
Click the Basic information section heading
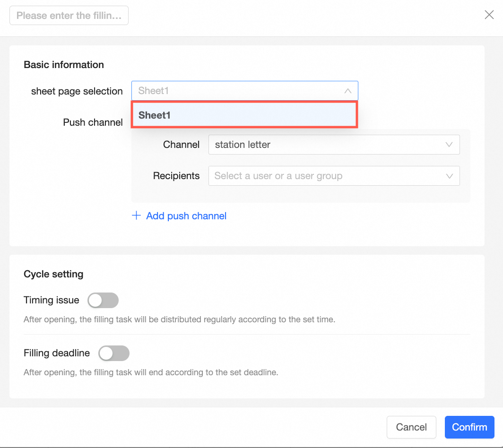64,65
